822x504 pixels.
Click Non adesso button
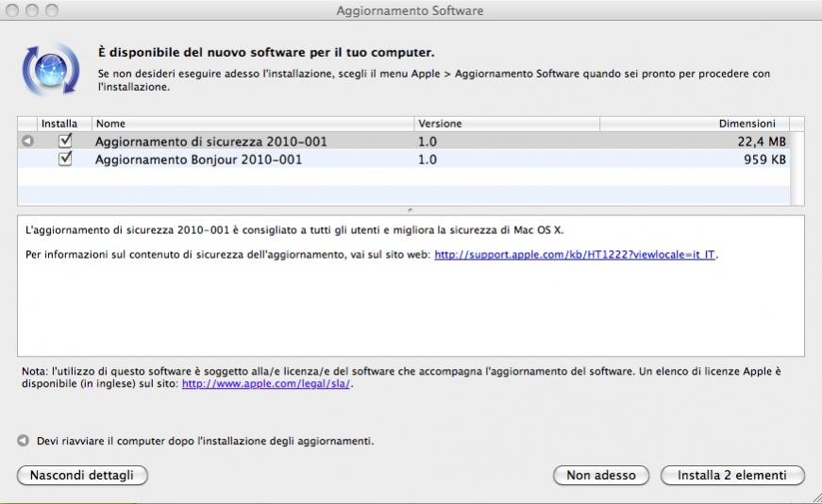tap(601, 475)
